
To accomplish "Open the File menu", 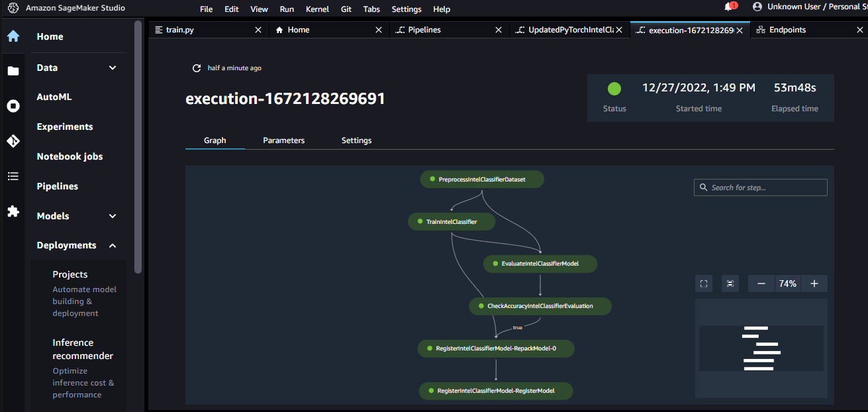I will click(206, 9).
